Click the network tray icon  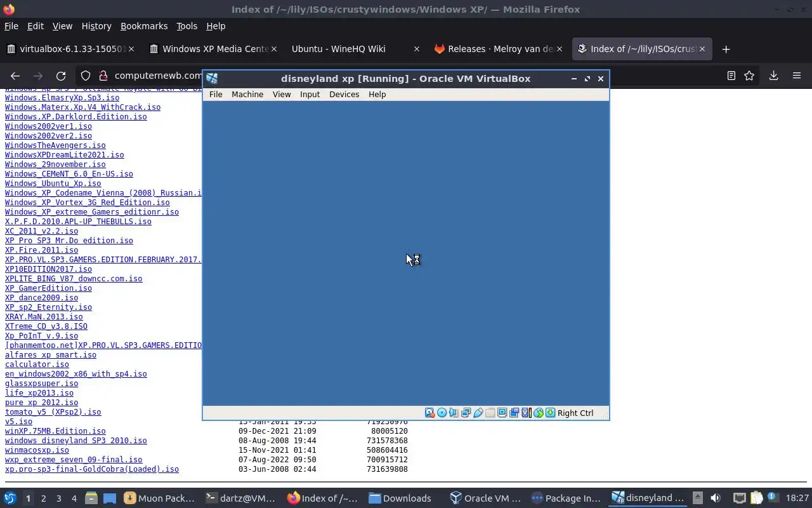click(740, 498)
